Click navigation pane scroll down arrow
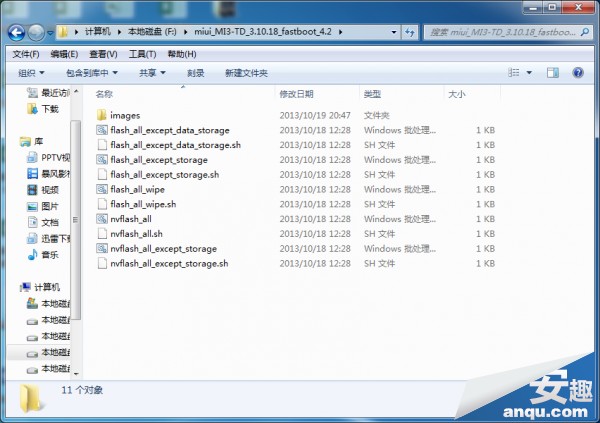Image resolution: width=600 pixels, height=423 pixels. (76, 374)
